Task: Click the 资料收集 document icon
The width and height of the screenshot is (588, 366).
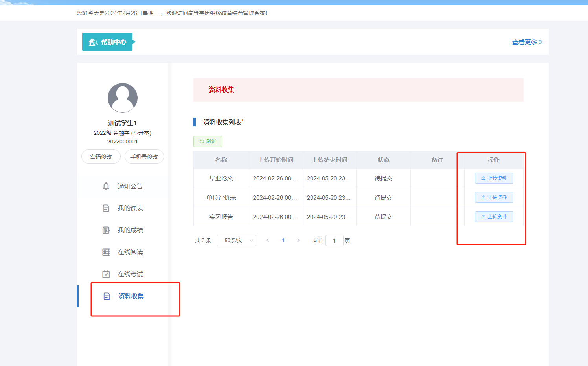Action: click(107, 296)
